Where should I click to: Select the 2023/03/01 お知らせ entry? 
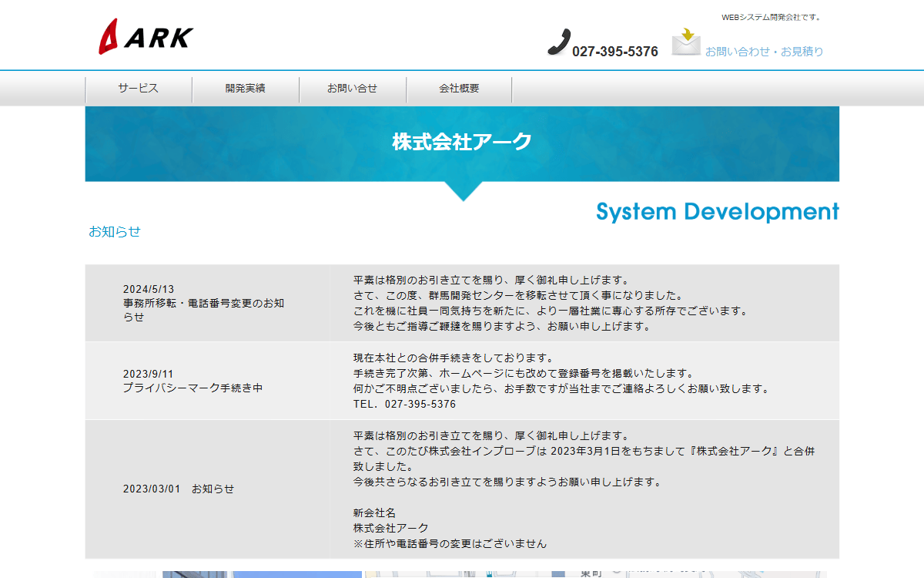pyautogui.click(x=179, y=489)
